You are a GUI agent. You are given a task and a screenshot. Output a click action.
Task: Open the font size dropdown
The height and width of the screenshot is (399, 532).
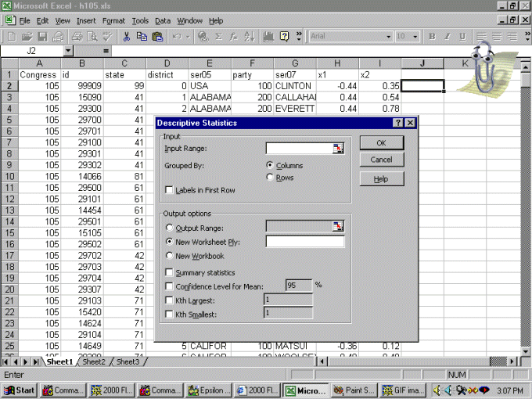coord(415,36)
